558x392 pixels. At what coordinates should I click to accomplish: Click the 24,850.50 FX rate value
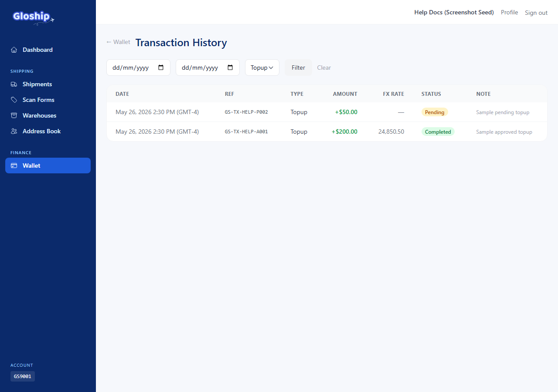click(x=391, y=132)
